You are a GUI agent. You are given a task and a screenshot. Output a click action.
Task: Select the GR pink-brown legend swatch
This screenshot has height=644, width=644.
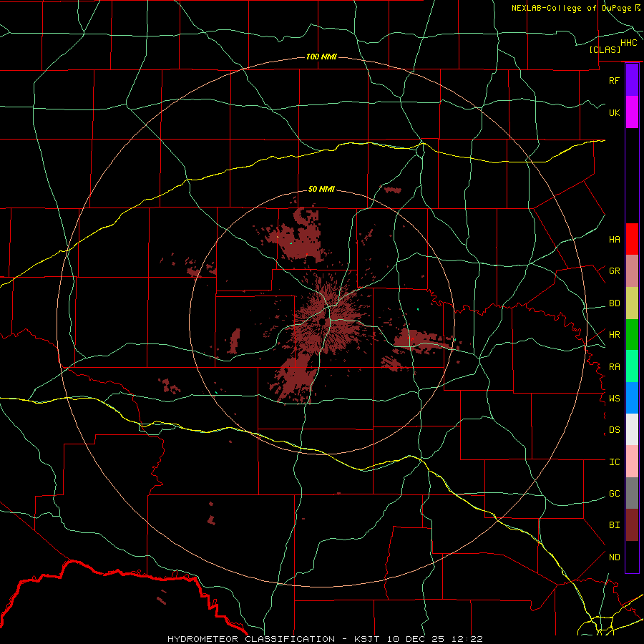click(632, 271)
